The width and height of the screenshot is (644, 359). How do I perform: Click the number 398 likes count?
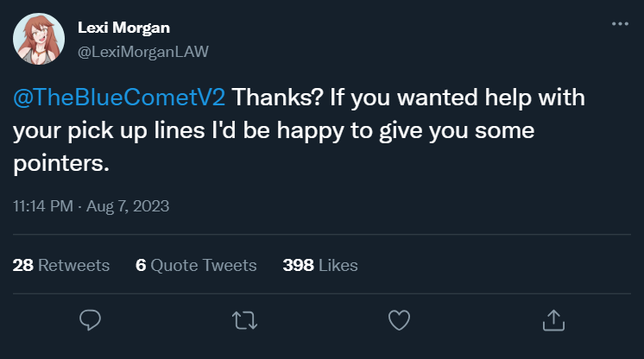click(x=298, y=265)
